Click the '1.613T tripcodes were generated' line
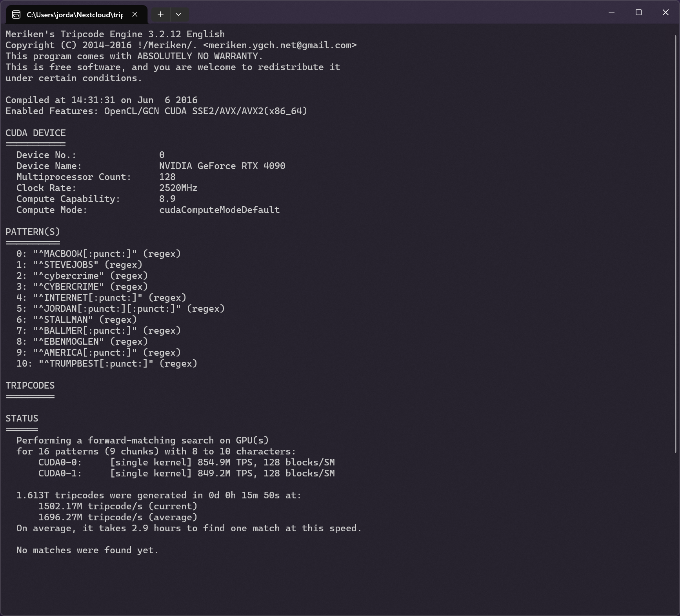This screenshot has height=616, width=680. [x=159, y=496]
